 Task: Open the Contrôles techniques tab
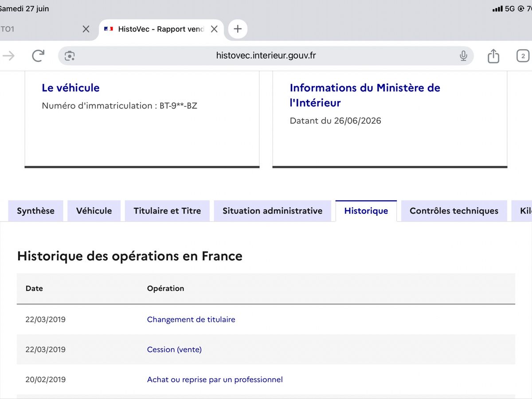point(454,211)
